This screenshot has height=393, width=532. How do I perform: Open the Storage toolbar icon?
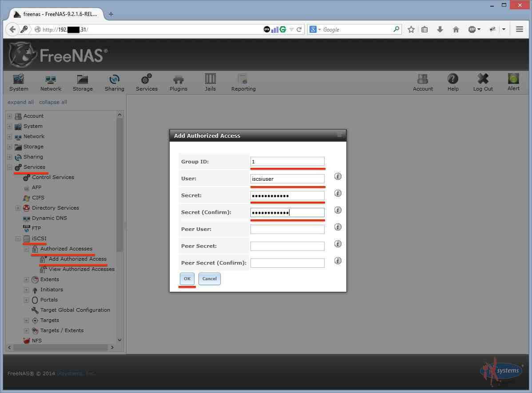coord(83,83)
